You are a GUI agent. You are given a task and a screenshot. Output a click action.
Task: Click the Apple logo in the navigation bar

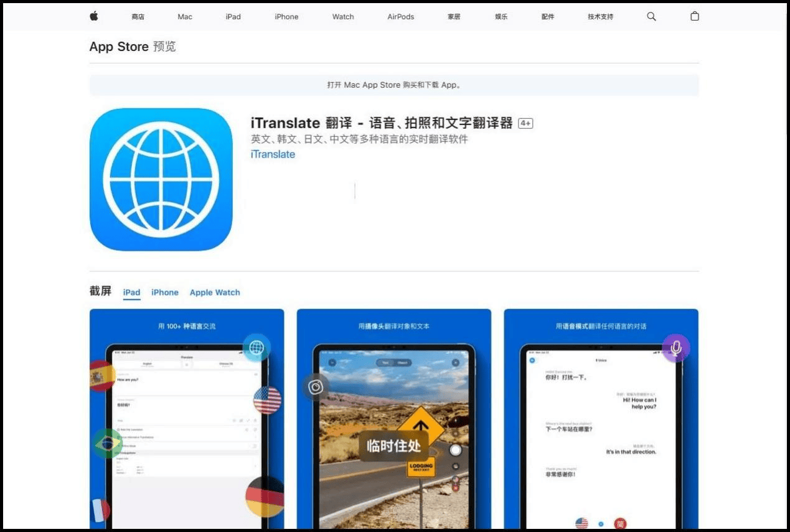click(x=93, y=17)
